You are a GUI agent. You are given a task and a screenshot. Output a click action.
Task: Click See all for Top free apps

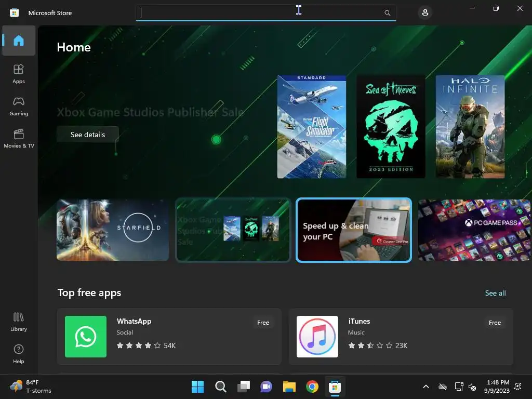(x=495, y=293)
